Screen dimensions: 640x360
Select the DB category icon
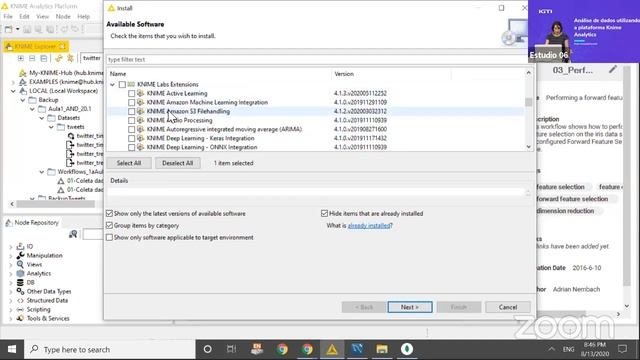pos(20,282)
